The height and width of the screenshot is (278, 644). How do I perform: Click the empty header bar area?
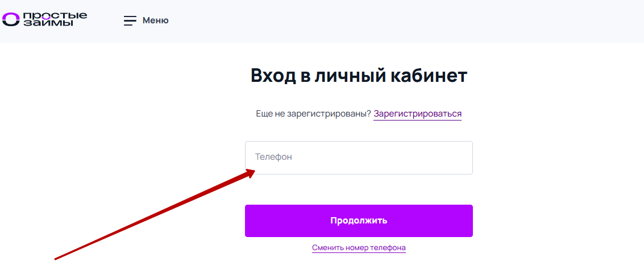[398, 21]
